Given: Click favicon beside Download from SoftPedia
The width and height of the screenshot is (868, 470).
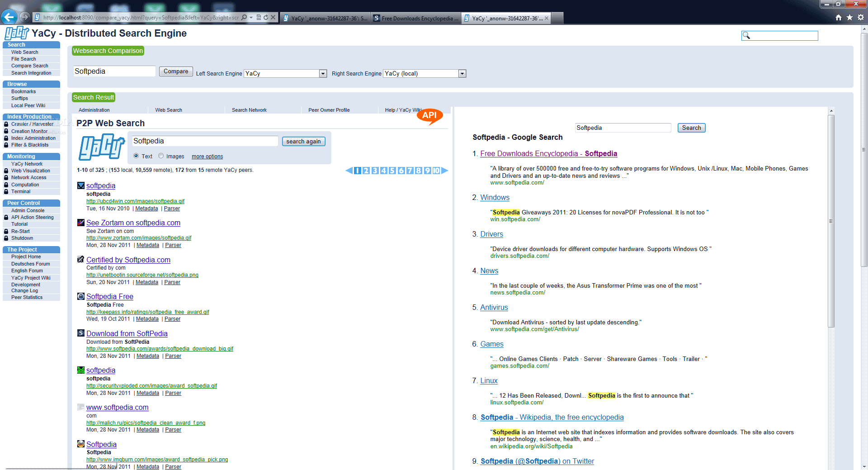Looking at the screenshot, I should 81,333.
